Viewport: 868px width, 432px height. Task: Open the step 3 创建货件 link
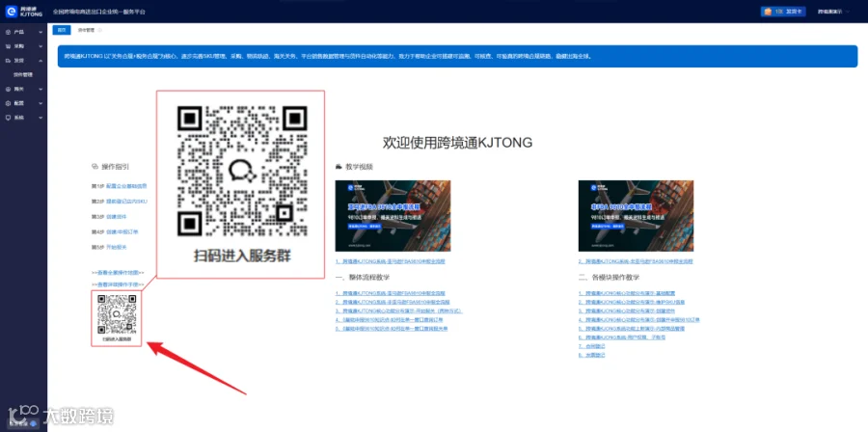tap(115, 217)
